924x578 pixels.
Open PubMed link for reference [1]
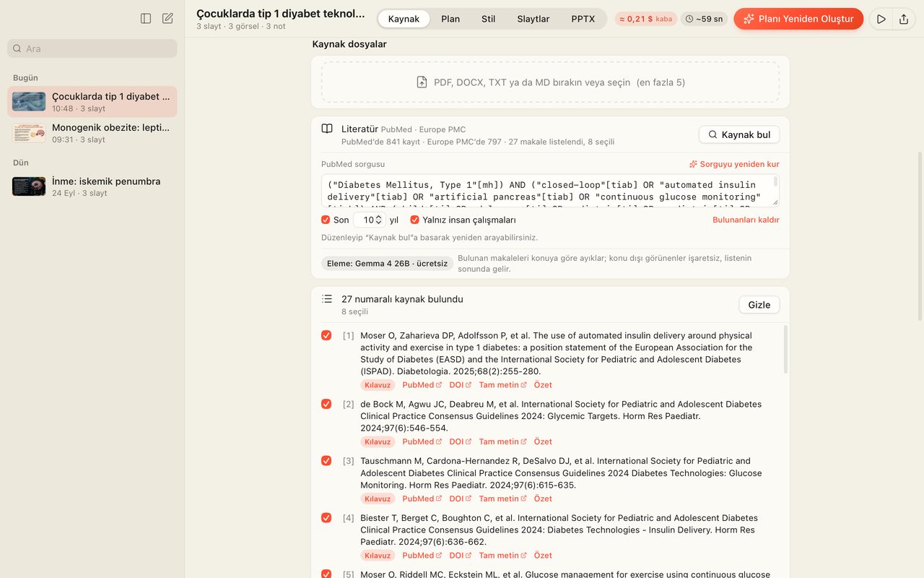tap(422, 385)
